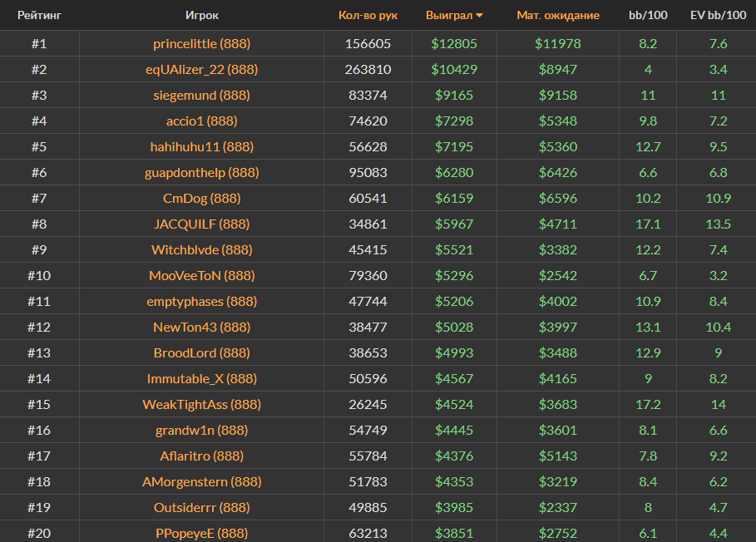
Task: Sort by Выиграл column header text
Action: coord(448,15)
